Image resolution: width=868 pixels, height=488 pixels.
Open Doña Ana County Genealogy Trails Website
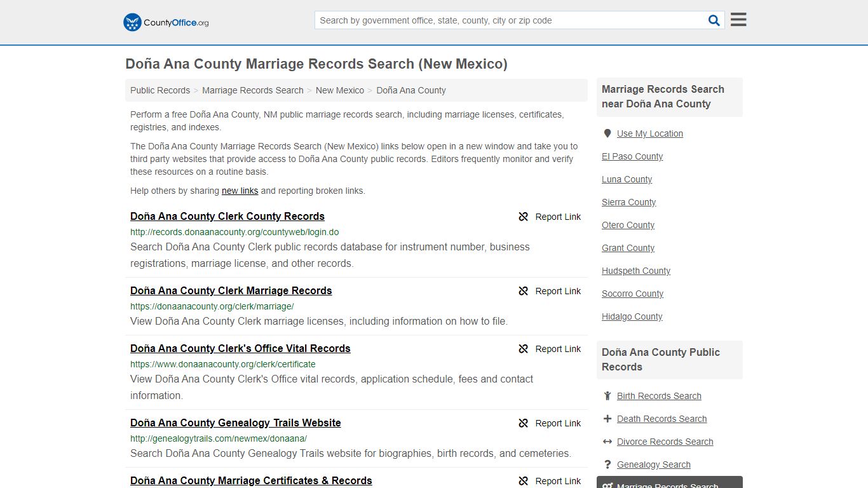[x=236, y=423]
